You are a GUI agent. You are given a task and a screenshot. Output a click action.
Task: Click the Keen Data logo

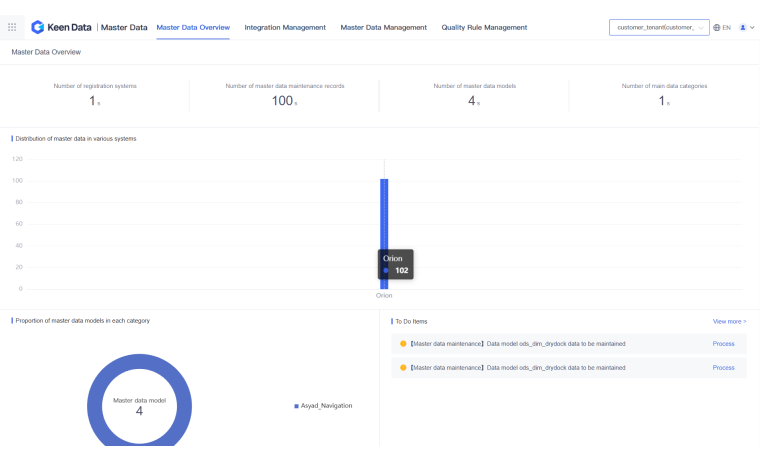pos(62,27)
